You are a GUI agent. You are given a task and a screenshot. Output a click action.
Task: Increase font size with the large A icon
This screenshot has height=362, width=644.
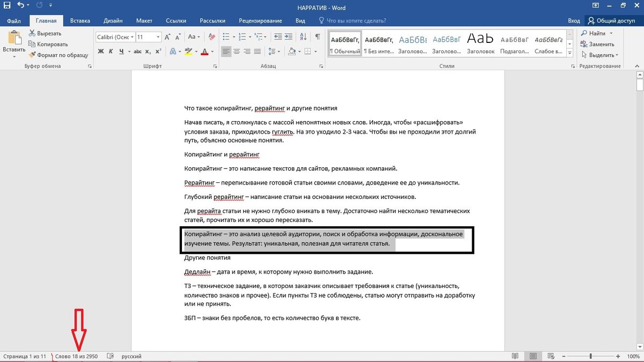(168, 37)
